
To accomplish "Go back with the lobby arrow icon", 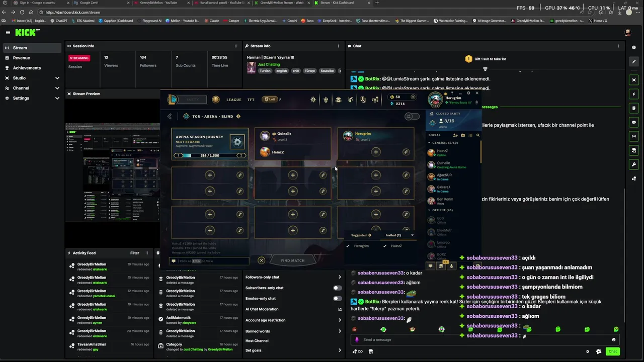I will coord(170,116).
